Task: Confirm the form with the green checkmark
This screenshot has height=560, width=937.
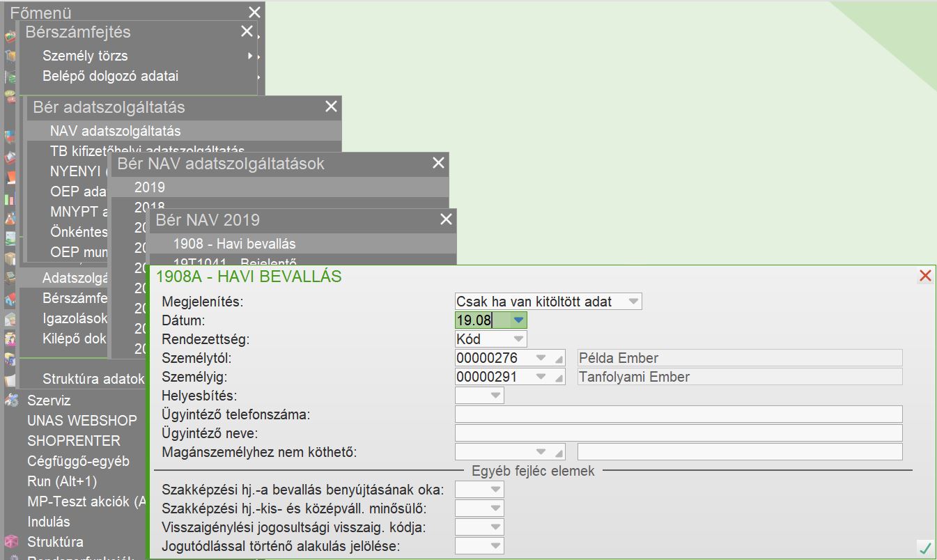Action: tap(925, 548)
